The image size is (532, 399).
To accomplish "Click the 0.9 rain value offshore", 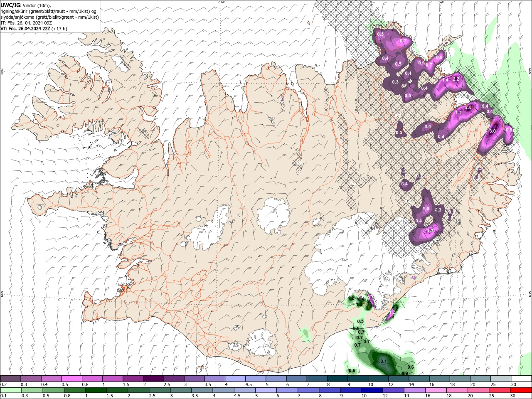I will point(404,373).
